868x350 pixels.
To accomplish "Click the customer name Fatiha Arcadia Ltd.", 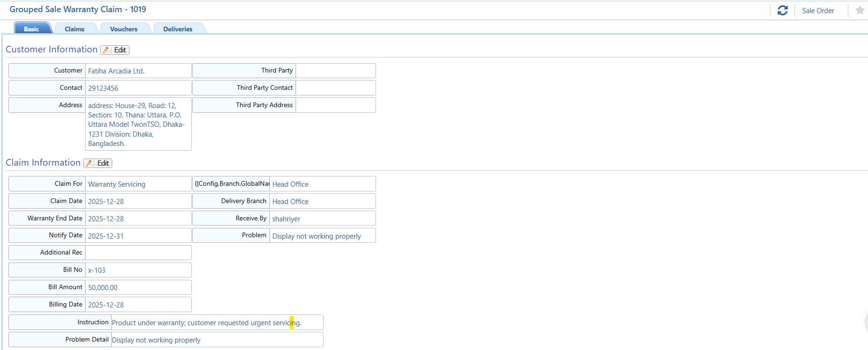I will pos(116,71).
